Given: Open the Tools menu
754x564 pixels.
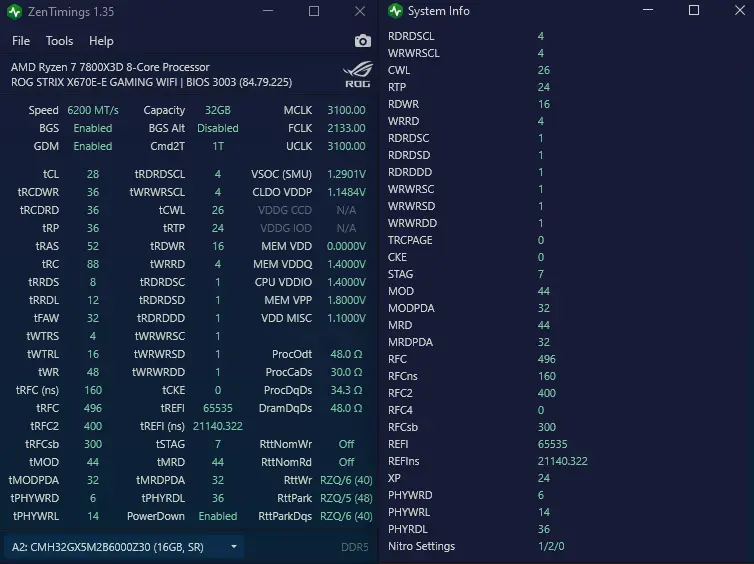Looking at the screenshot, I should pos(59,41).
